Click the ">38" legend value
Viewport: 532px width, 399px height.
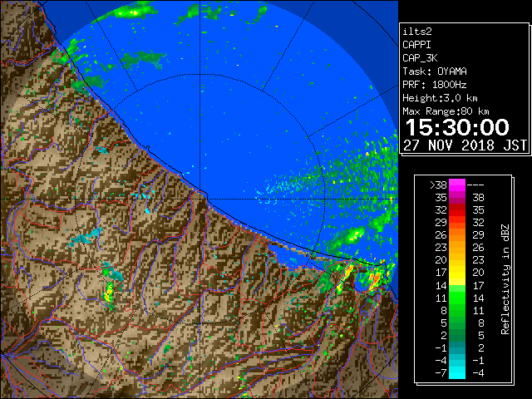tap(438, 185)
